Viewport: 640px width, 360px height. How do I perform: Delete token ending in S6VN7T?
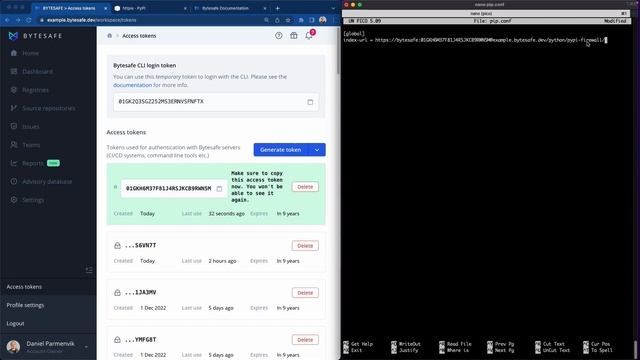pyautogui.click(x=305, y=246)
